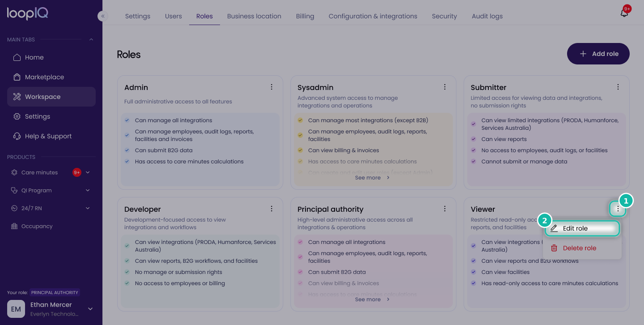The height and width of the screenshot is (325, 644).
Task: Open the Settings tab in top bar
Action: click(x=138, y=16)
